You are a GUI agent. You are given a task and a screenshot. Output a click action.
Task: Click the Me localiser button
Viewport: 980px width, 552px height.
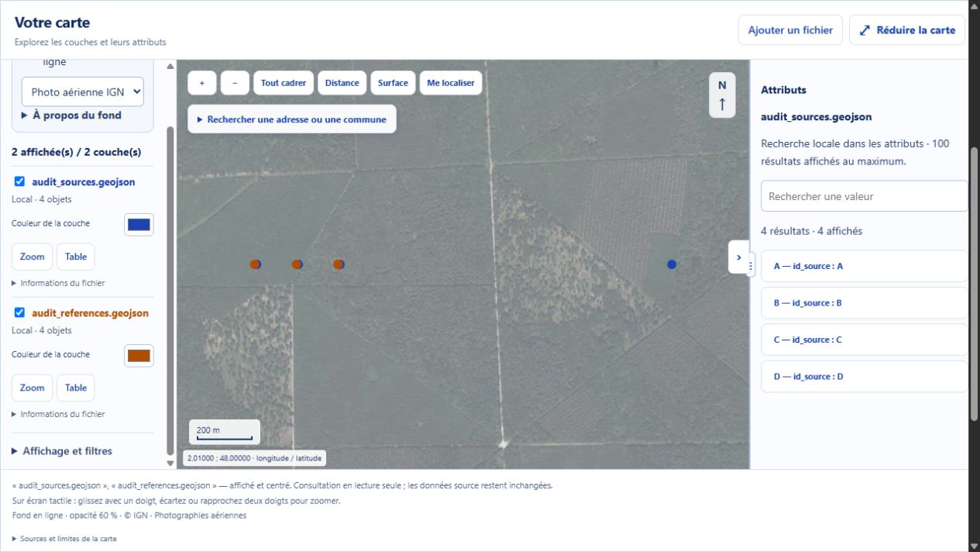click(x=451, y=83)
